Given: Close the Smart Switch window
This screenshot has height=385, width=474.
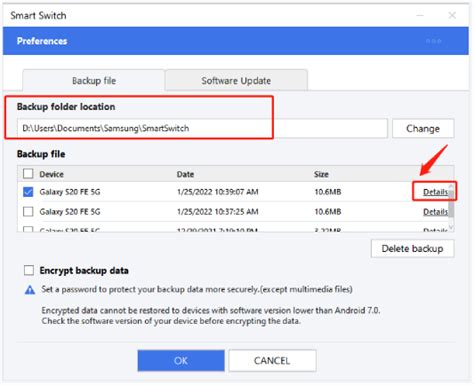Looking at the screenshot, I should pos(452,15).
